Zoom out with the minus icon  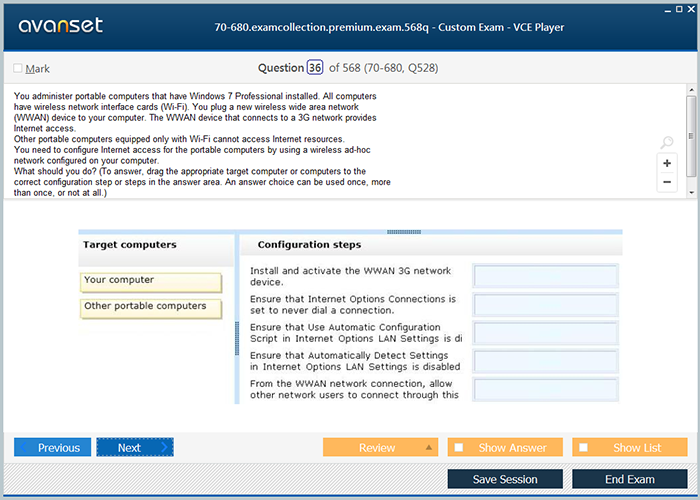point(667,182)
